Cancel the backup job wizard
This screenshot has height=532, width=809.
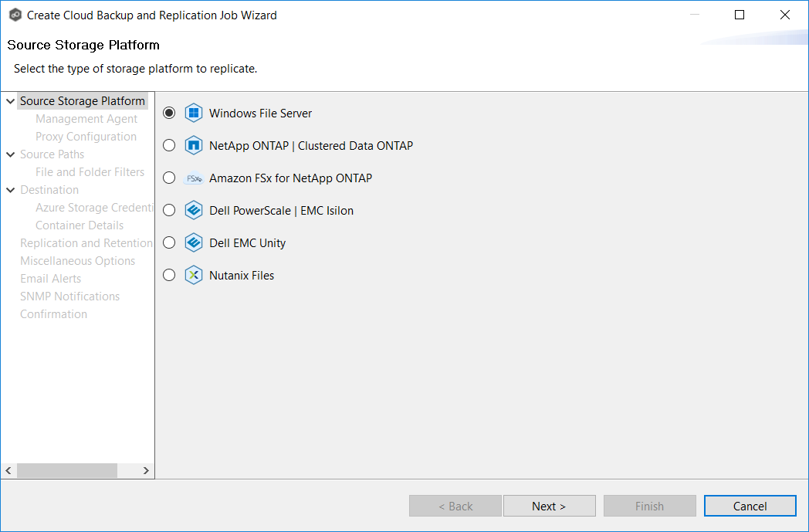tap(750, 507)
